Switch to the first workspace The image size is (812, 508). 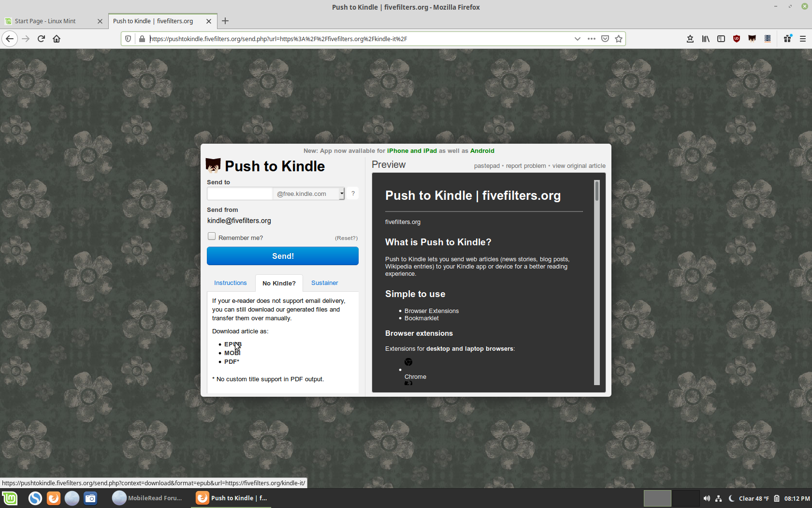point(657,498)
